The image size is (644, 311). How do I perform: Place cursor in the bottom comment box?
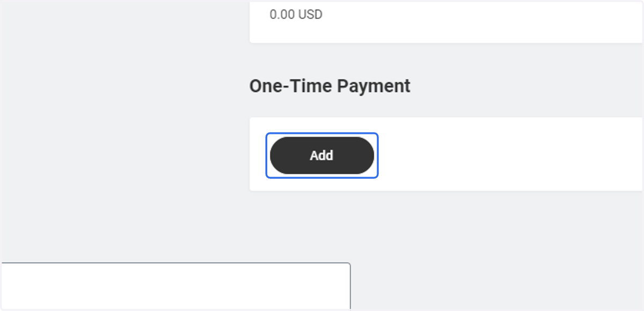[x=175, y=286]
